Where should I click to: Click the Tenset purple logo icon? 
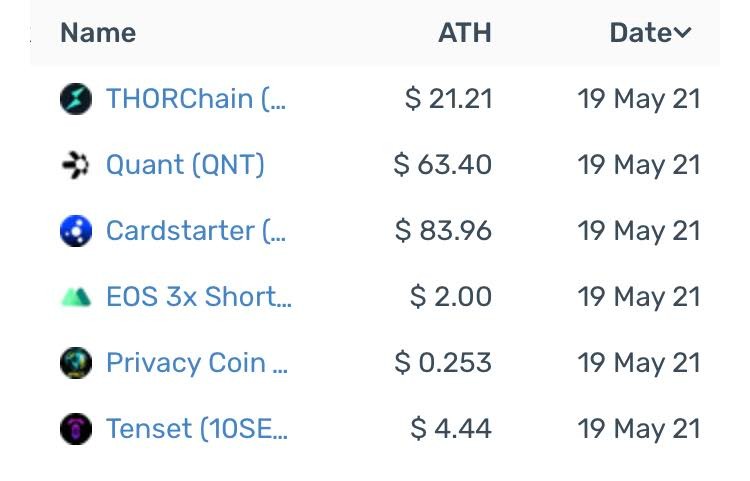[x=76, y=429]
